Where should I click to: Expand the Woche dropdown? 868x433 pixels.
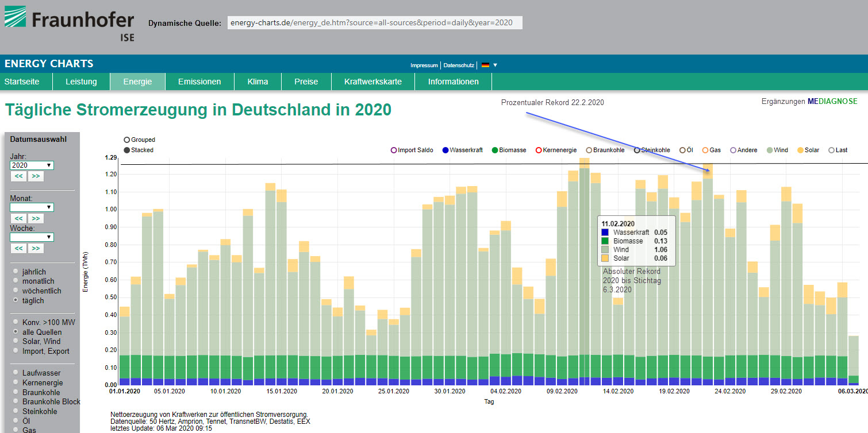click(32, 237)
